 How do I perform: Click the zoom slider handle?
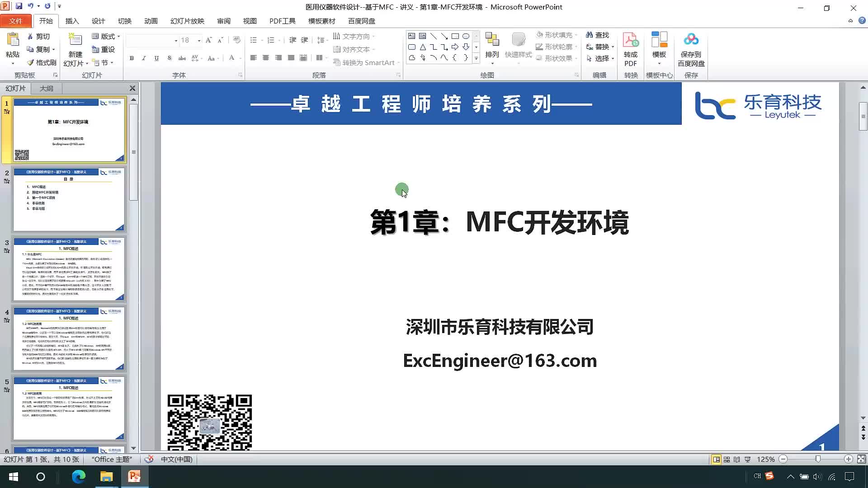click(x=818, y=459)
